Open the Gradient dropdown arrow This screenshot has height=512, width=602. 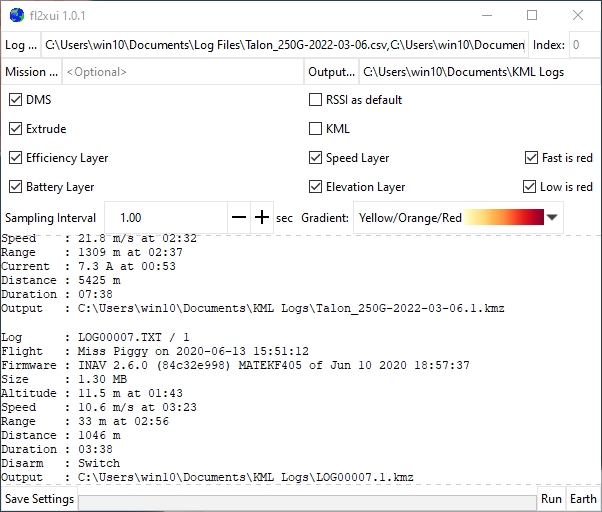pyautogui.click(x=551, y=218)
